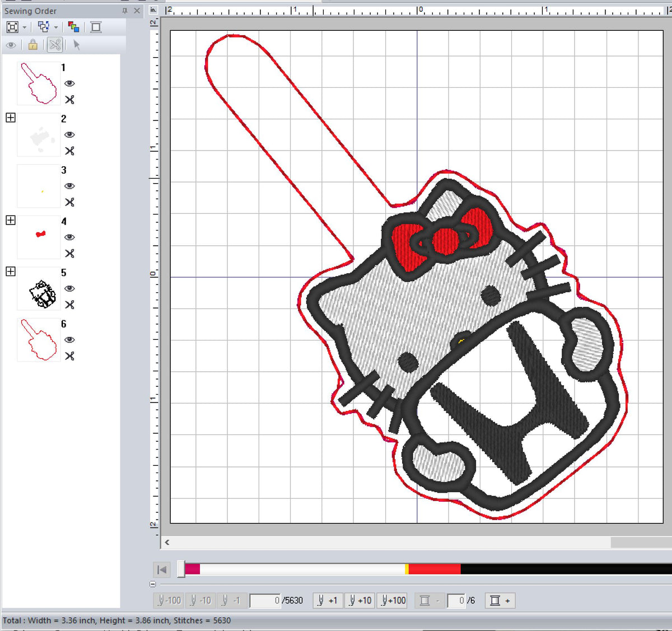Advance stitches with the +100 button
The width and height of the screenshot is (672, 631).
pos(392,600)
